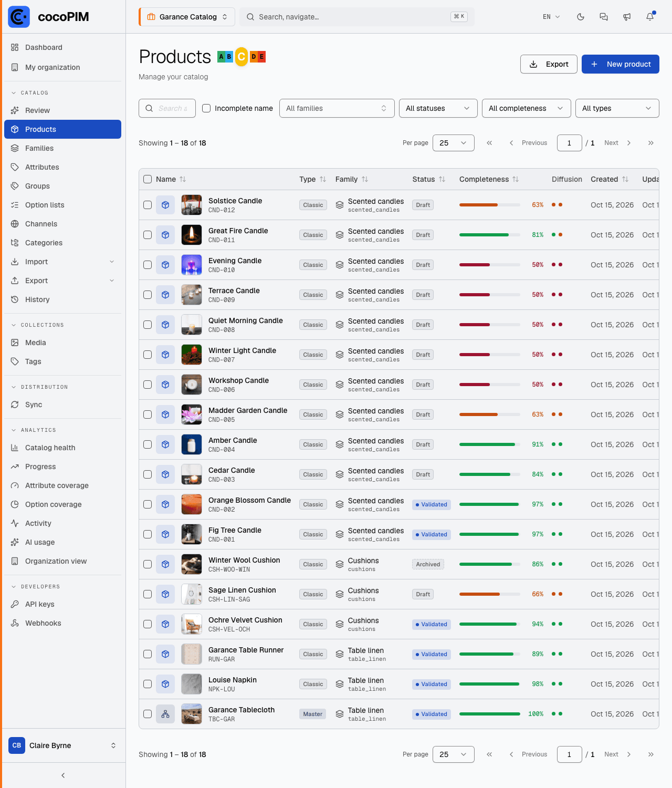Open Claire Byrne user menu
Screen dimensions: 672x788
tap(63, 745)
